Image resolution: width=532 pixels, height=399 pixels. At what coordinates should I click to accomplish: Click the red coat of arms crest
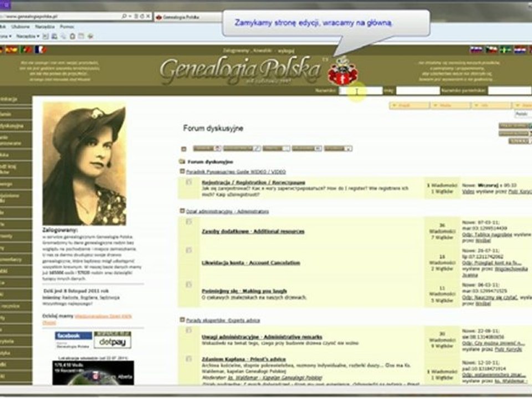pyautogui.click(x=342, y=70)
